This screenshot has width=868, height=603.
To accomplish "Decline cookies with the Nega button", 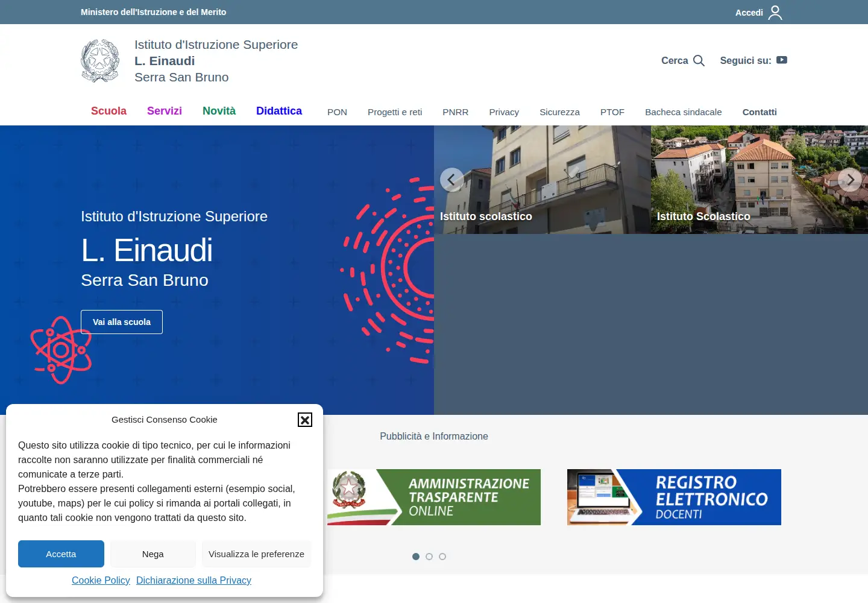I will [x=153, y=554].
